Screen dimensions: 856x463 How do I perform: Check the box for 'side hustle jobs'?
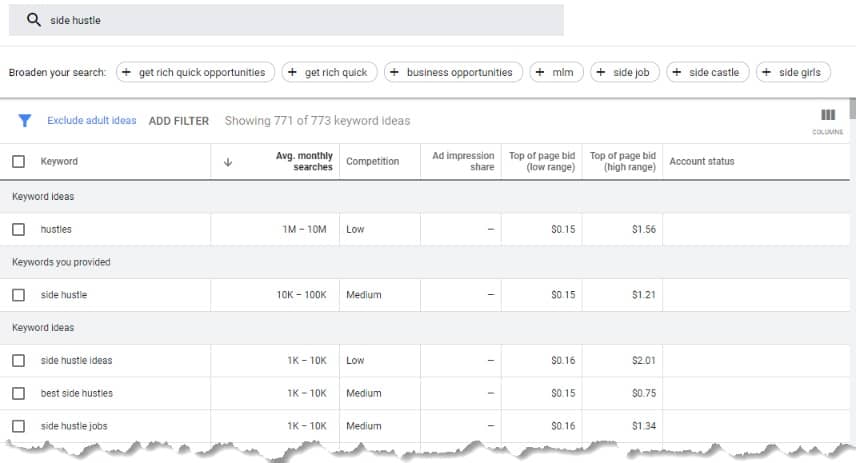(19, 426)
